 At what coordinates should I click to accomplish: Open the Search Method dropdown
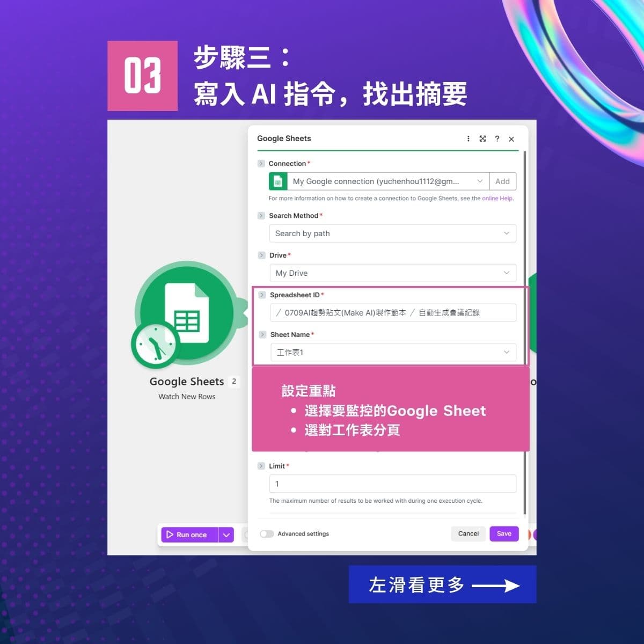coord(392,233)
